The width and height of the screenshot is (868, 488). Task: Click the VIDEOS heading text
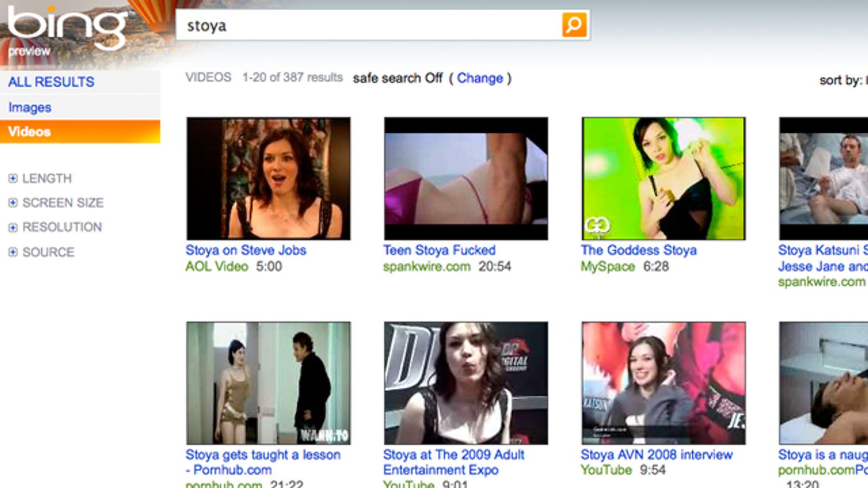tap(208, 78)
